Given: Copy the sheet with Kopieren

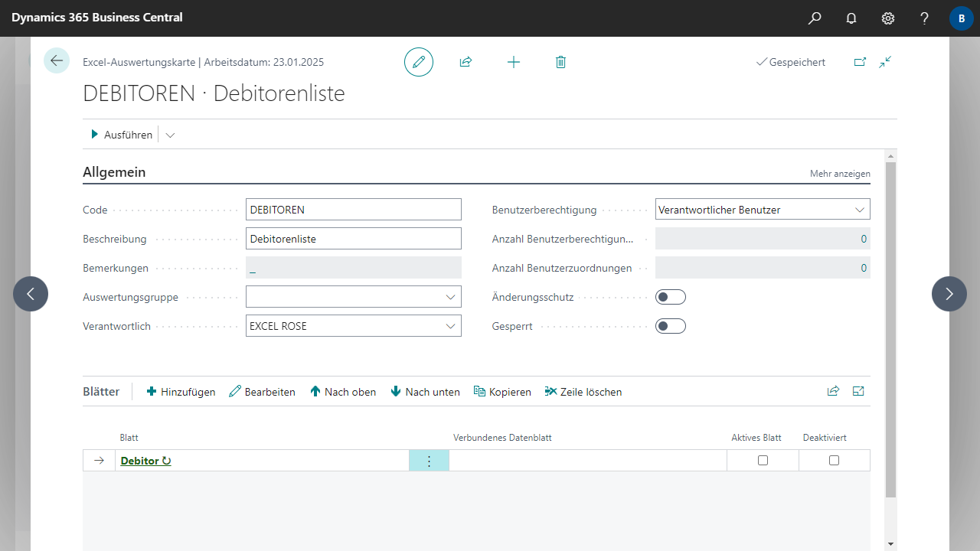Looking at the screenshot, I should point(502,392).
